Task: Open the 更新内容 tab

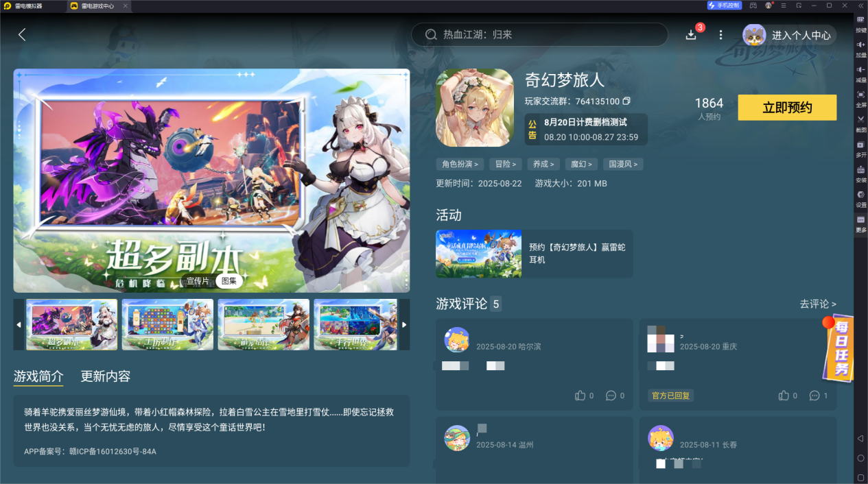Action: click(106, 376)
